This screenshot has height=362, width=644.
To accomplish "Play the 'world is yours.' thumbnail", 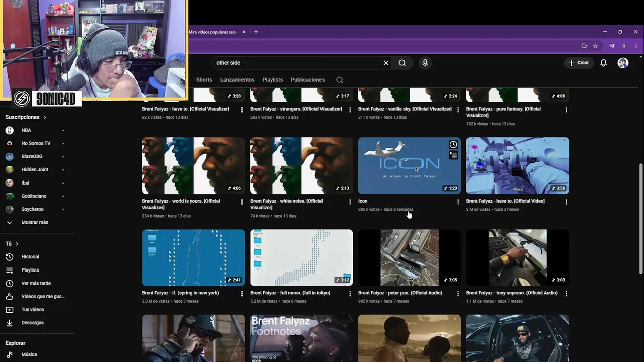I will point(193,165).
